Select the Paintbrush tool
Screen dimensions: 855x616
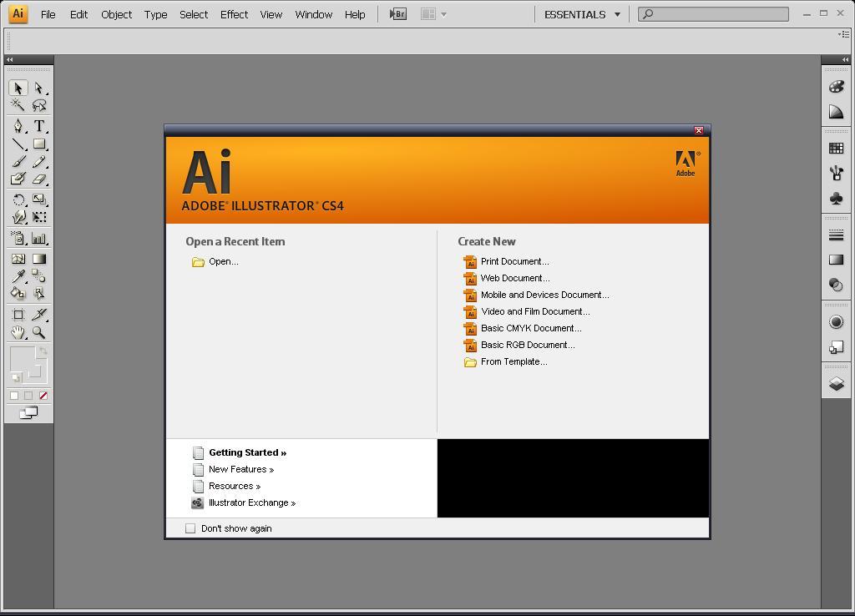pos(18,161)
